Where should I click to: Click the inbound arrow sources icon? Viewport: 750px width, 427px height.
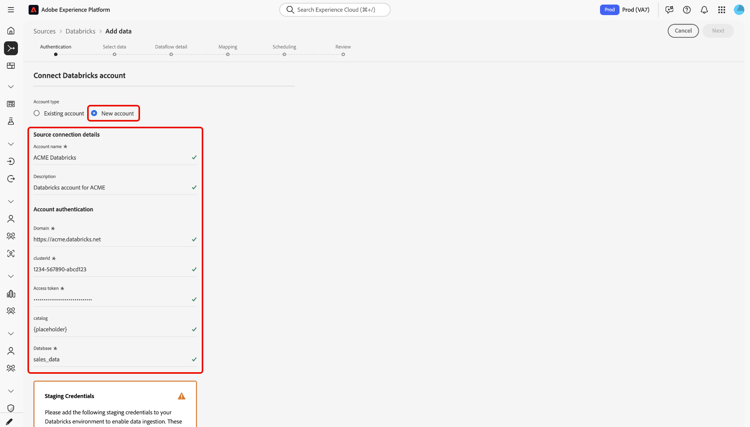11,162
